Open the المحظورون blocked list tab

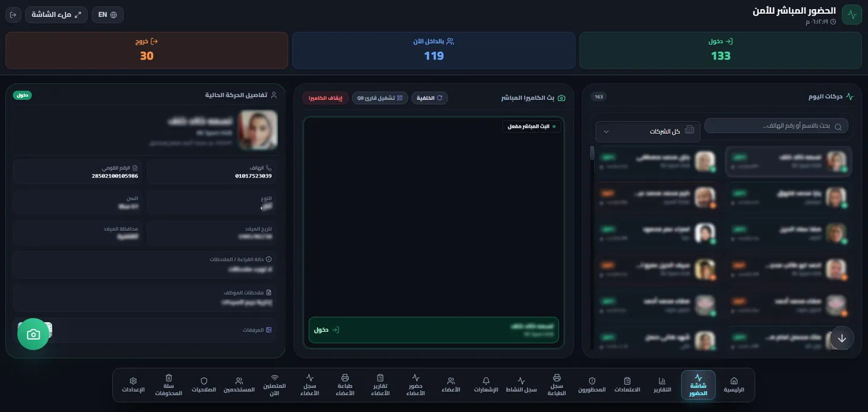click(592, 385)
